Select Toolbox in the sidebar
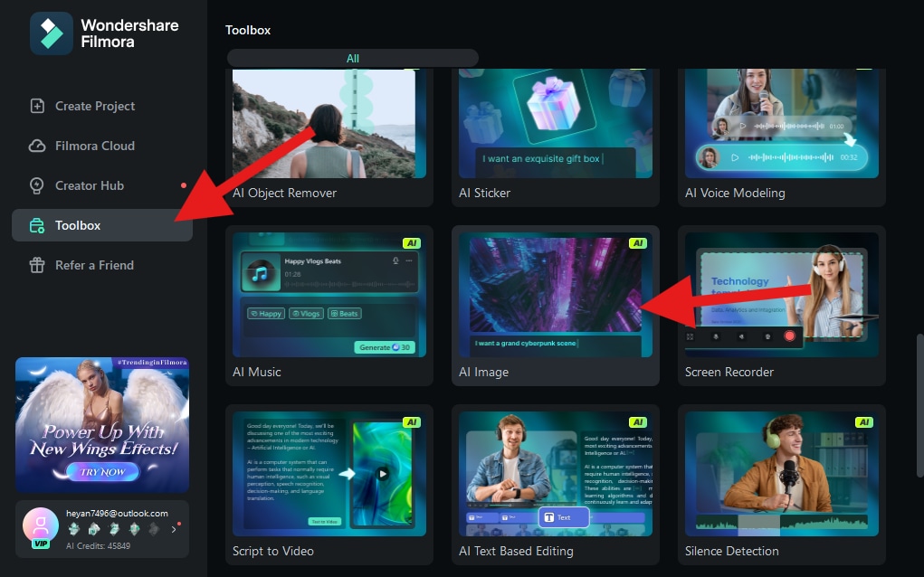Screen dimensions: 924x577 [x=102, y=225]
